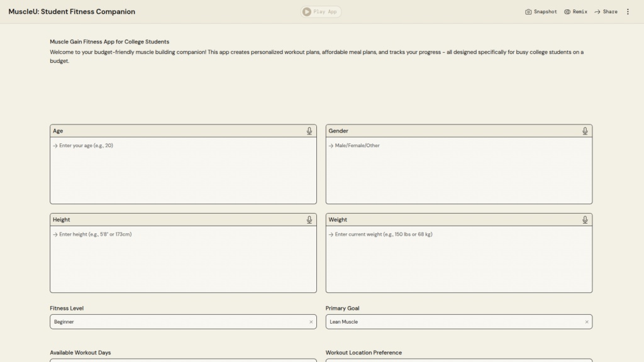Viewport: 644px width, 362px height.
Task: Click the Share arrow icon
Action: pyautogui.click(x=597, y=12)
